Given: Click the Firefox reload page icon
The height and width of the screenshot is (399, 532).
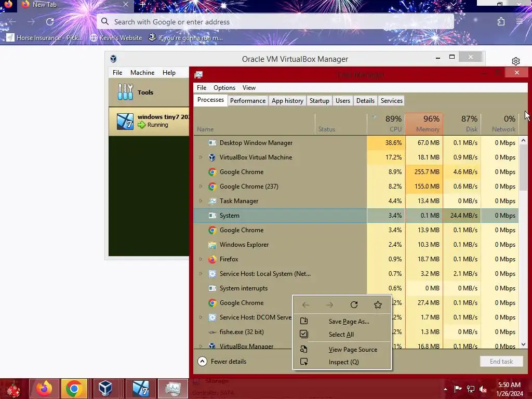Looking at the screenshot, I should point(50,22).
